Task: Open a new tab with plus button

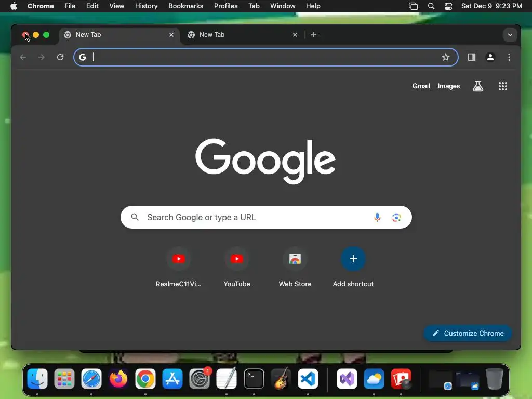Action: click(314, 35)
